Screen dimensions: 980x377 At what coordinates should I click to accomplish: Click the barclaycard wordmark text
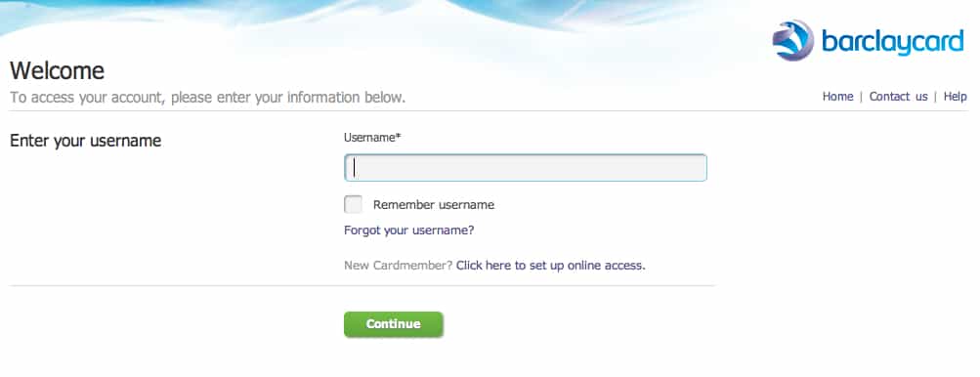pos(892,43)
